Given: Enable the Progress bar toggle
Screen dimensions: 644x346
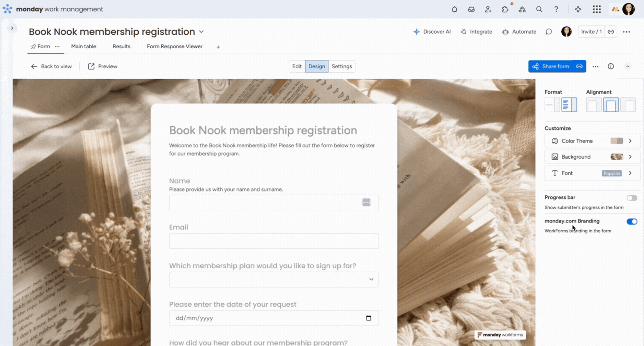Looking at the screenshot, I should click(632, 198).
